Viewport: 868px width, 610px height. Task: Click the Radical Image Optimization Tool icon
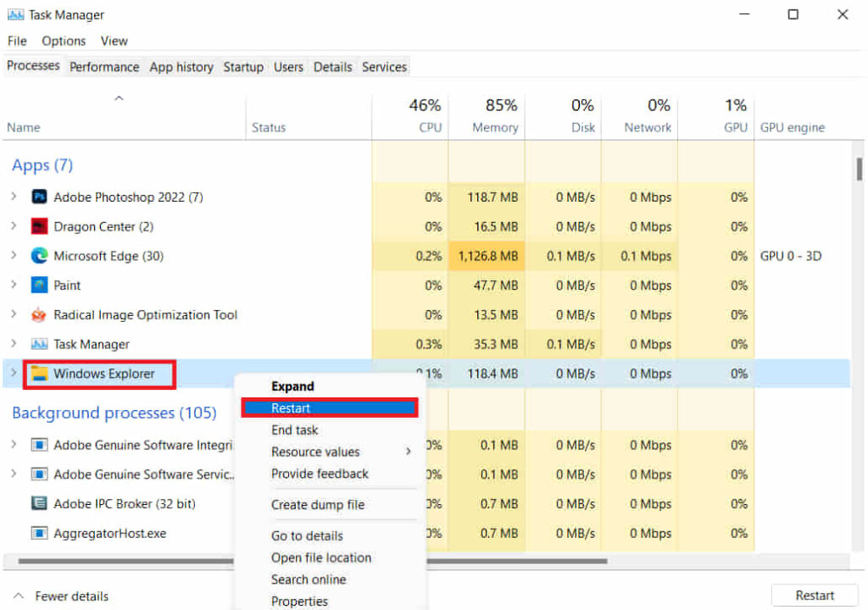coord(39,315)
